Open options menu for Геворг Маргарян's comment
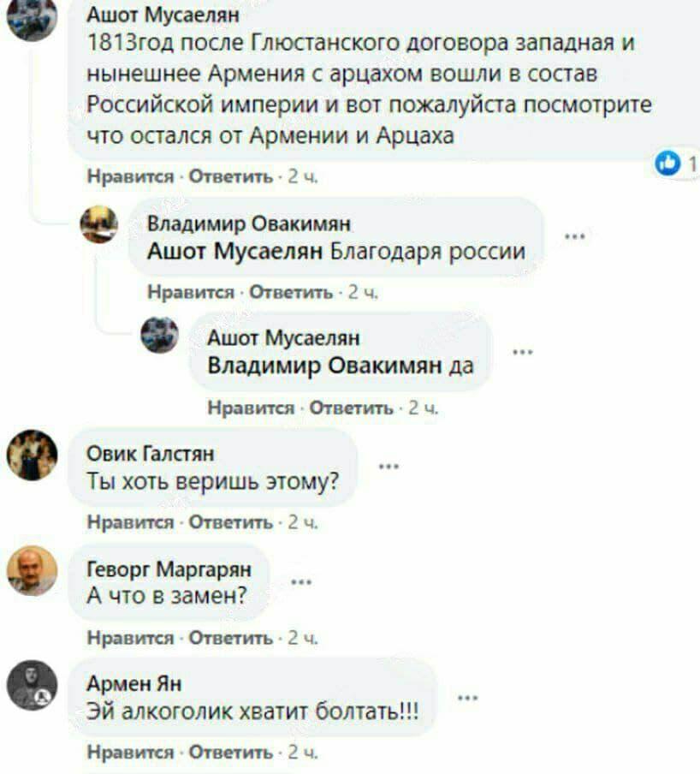 301,582
